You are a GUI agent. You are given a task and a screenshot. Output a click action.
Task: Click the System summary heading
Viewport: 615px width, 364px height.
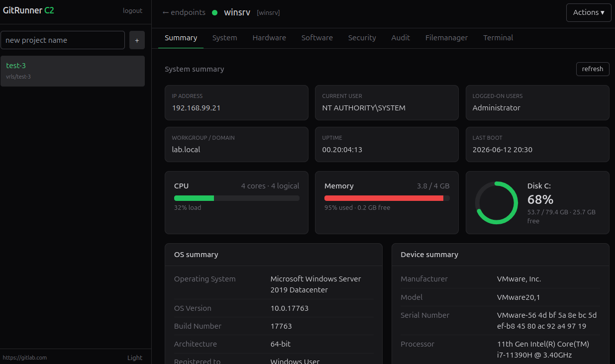click(195, 69)
